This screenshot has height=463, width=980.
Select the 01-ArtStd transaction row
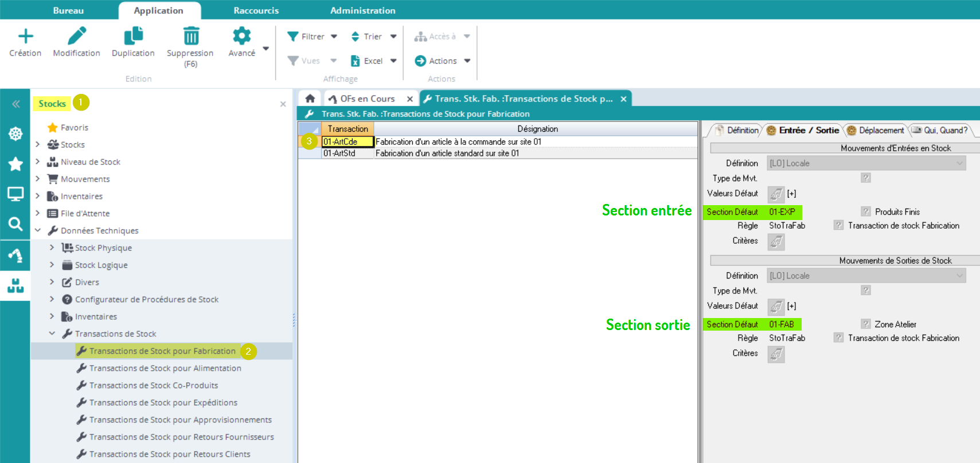click(x=339, y=154)
